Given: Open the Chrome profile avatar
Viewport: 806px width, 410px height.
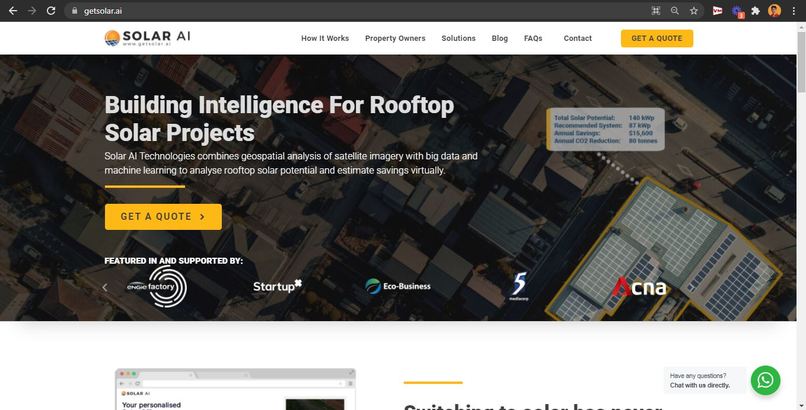Looking at the screenshot, I should coord(774,11).
